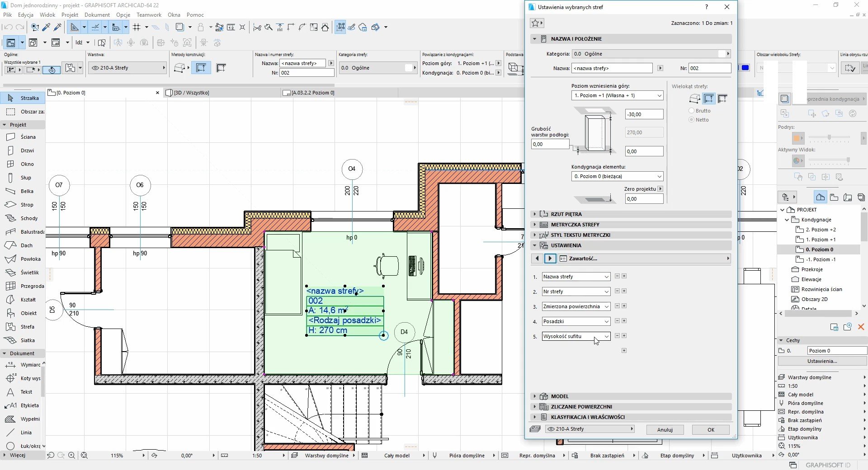Open Kondygnacja elementu dropdown

pos(617,176)
